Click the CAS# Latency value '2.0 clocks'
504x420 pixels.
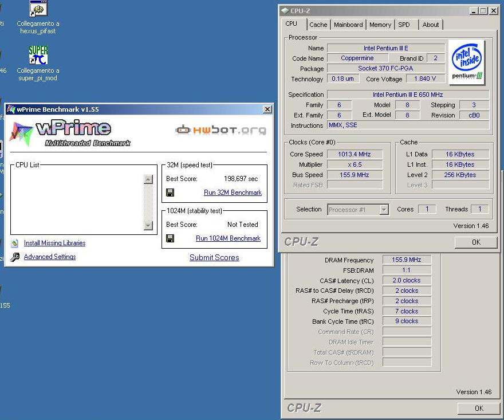tap(407, 280)
